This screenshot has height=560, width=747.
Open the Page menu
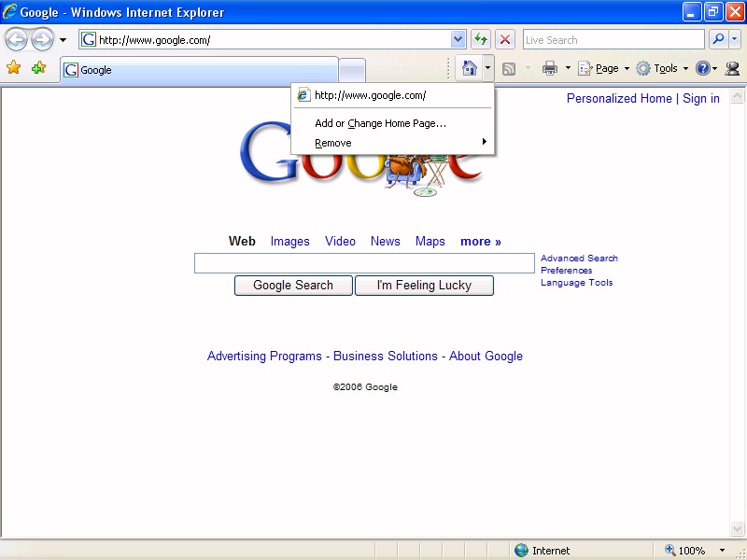[603, 68]
